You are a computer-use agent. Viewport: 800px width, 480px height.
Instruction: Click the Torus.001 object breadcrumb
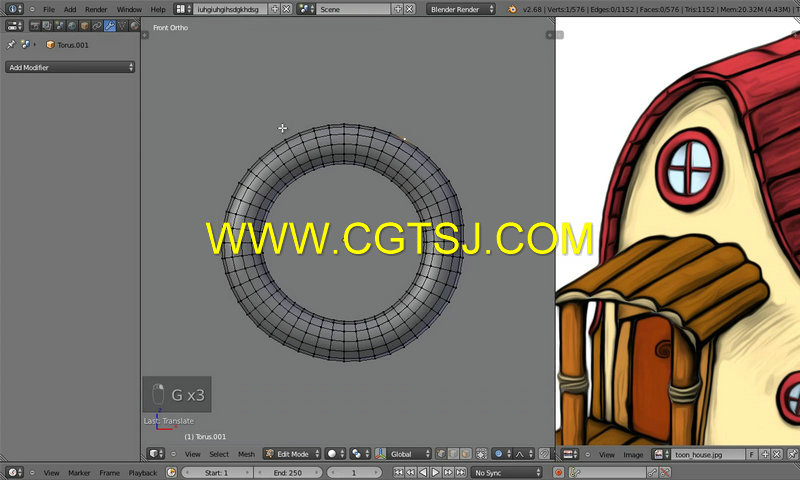67,45
